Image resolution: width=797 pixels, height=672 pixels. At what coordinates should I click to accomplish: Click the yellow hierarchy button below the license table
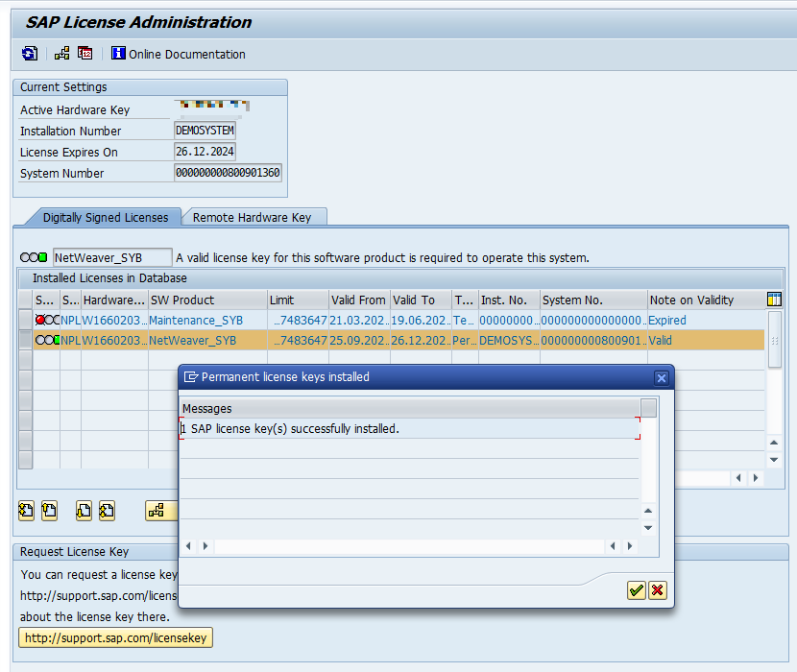pyautogui.click(x=161, y=511)
